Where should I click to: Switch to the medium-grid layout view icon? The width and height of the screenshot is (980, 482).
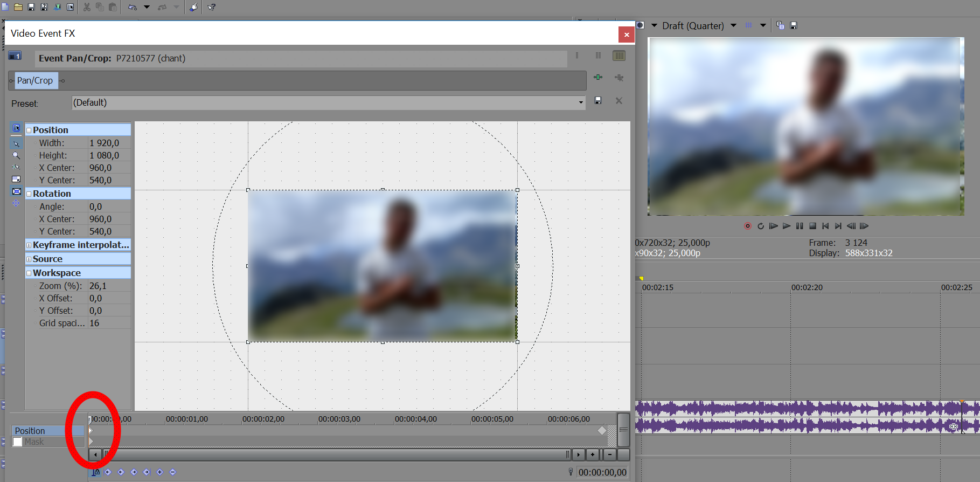point(598,56)
